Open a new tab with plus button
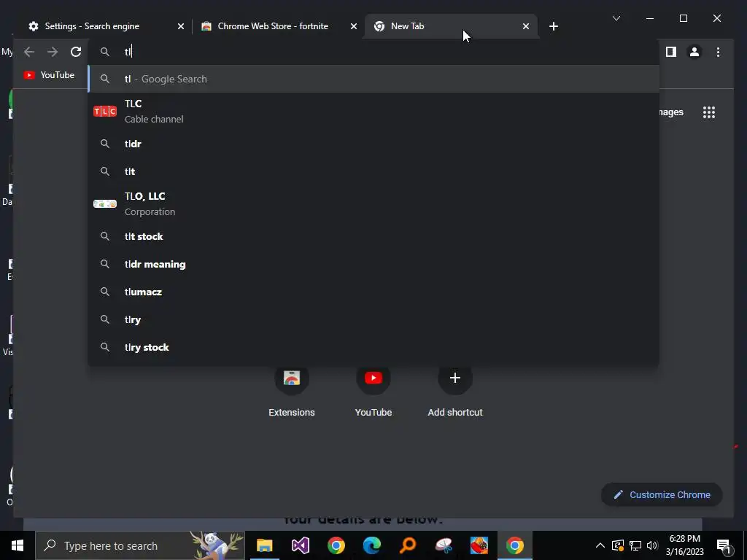The image size is (747, 560). pos(553,27)
